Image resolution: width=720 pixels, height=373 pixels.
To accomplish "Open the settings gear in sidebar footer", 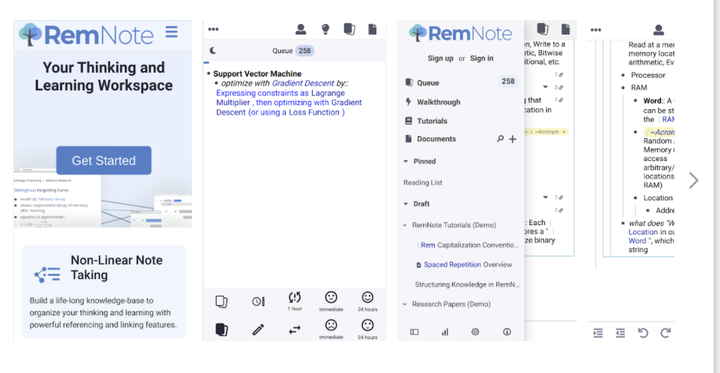I will pos(475,332).
